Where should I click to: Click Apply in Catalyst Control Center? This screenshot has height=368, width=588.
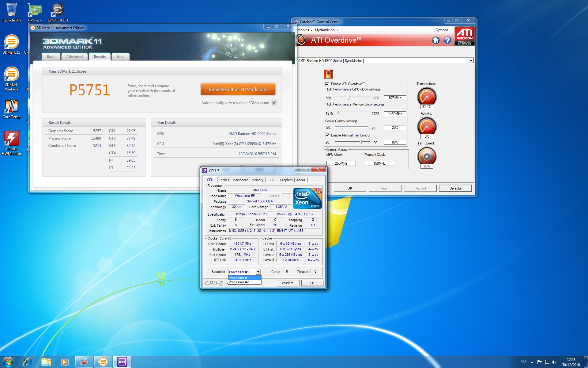point(385,188)
